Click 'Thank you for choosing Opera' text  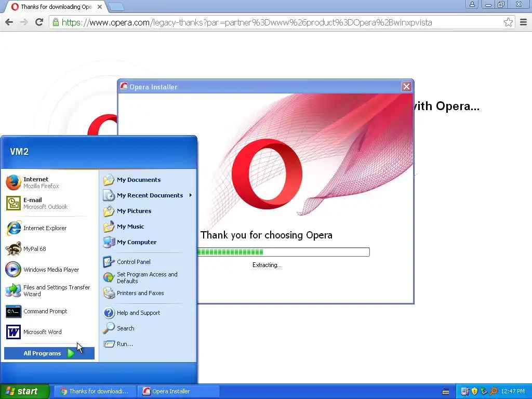[x=267, y=235]
